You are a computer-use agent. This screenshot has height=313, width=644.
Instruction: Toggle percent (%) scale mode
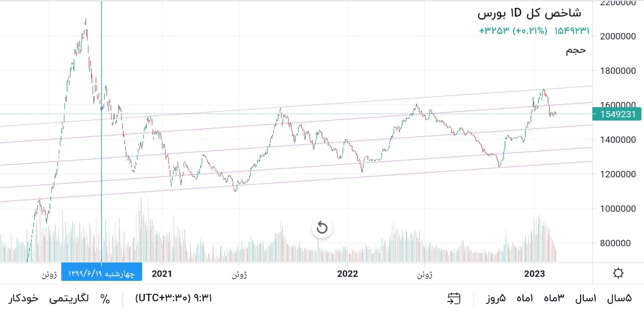[105, 298]
